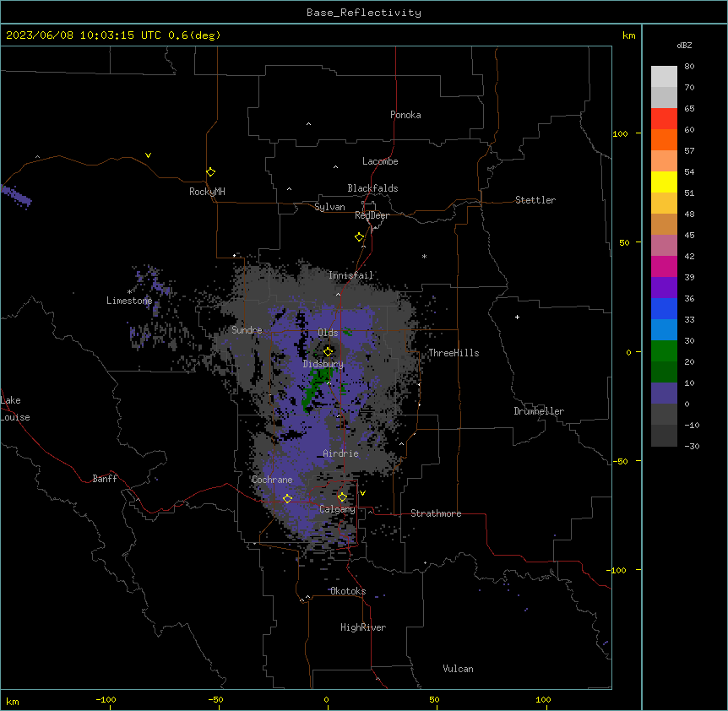Click the yellow diamond marker below Cochrane
The image size is (728, 711).
287,498
